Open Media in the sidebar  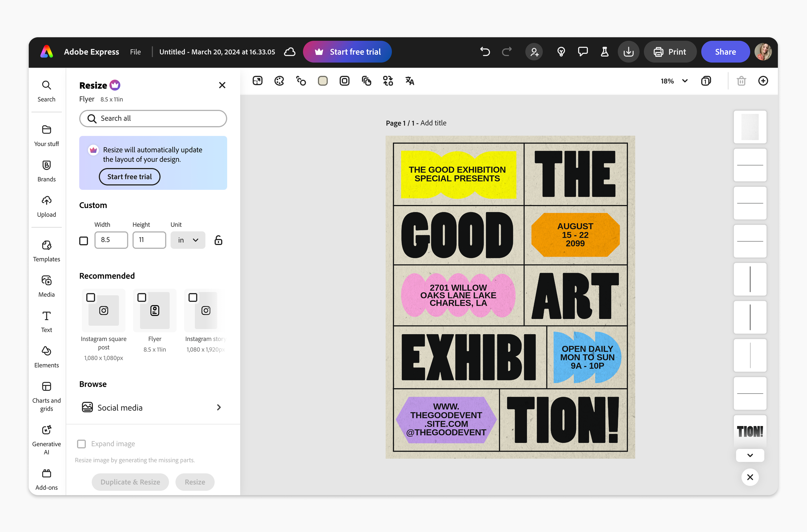coord(46,286)
